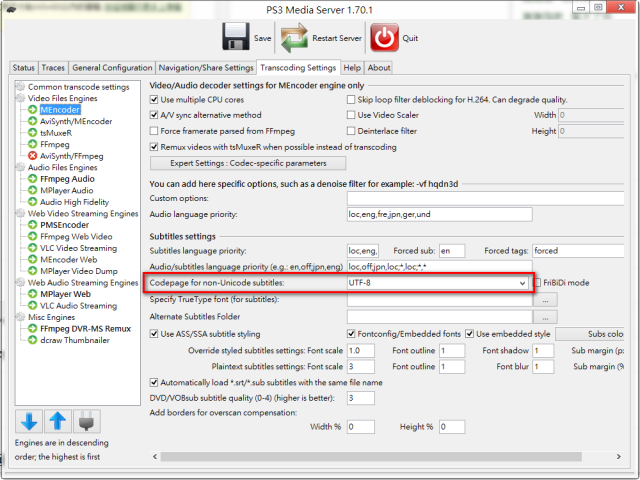640x480 pixels.
Task: Move engine down with blue down arrow
Action: click(x=29, y=421)
